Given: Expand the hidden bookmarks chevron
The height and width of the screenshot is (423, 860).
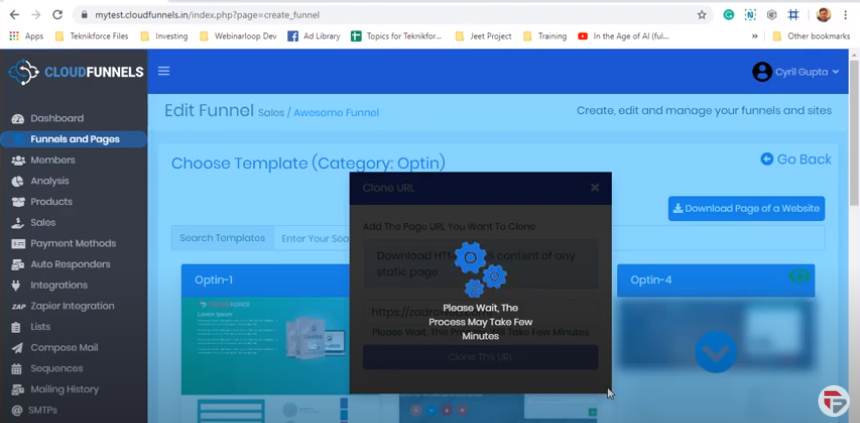Looking at the screenshot, I should (x=754, y=36).
